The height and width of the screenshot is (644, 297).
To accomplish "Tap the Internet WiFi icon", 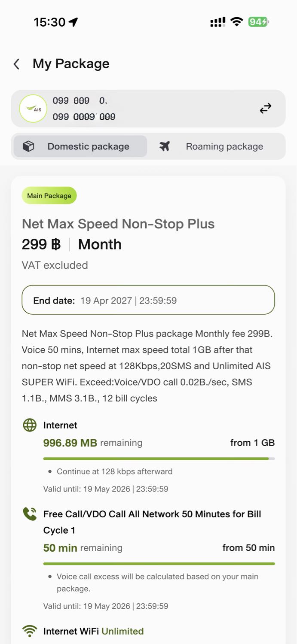I will (30, 631).
